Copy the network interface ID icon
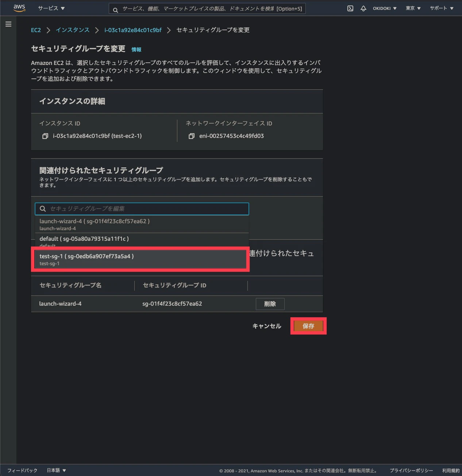Image resolution: width=462 pixels, height=476 pixels. point(192,136)
